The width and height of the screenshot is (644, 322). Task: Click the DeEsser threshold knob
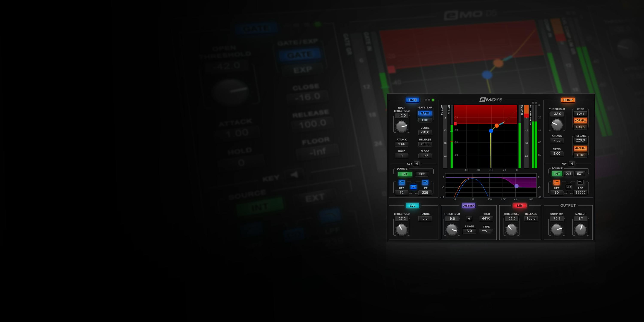(x=452, y=230)
